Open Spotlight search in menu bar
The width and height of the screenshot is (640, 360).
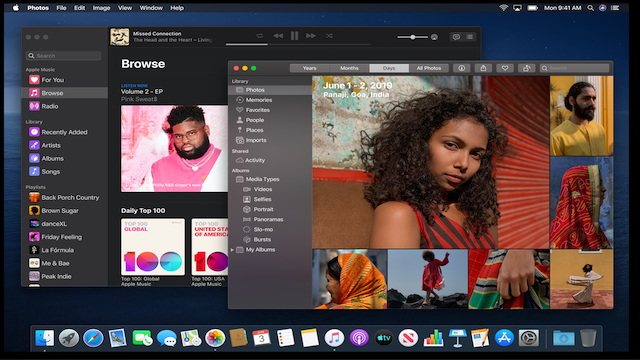click(590, 8)
